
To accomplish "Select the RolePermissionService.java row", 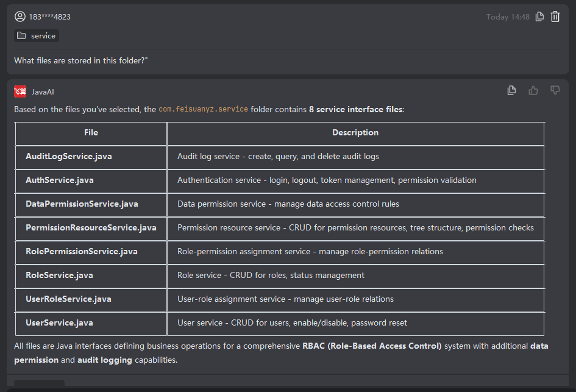I will [x=81, y=252].
